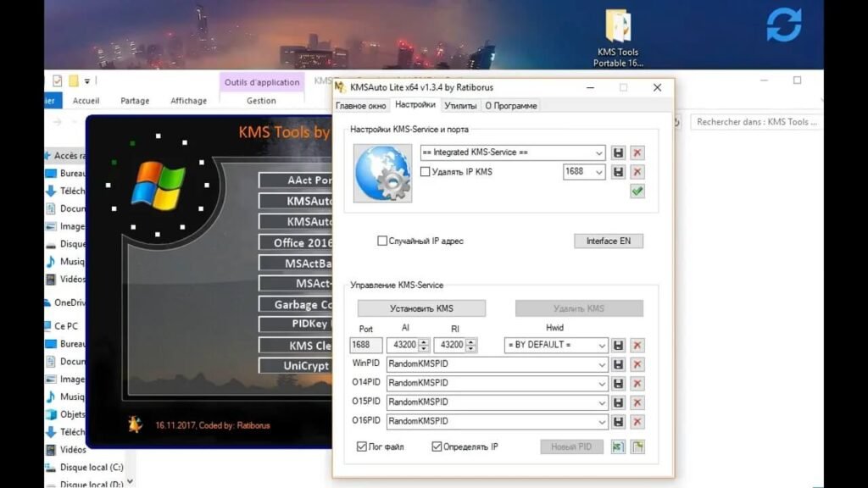Save the 1688 port dropdown value
This screenshot has width=868, height=488.
[x=618, y=172]
